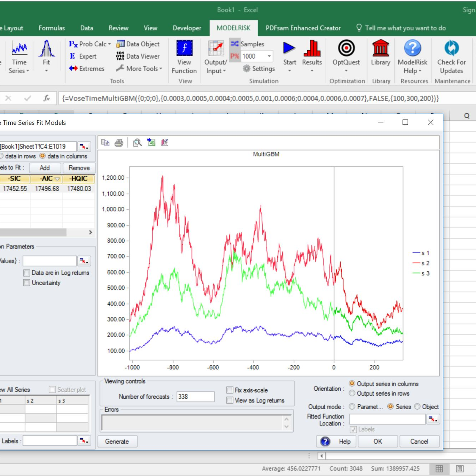Sort by -AIC column header

click(47, 178)
